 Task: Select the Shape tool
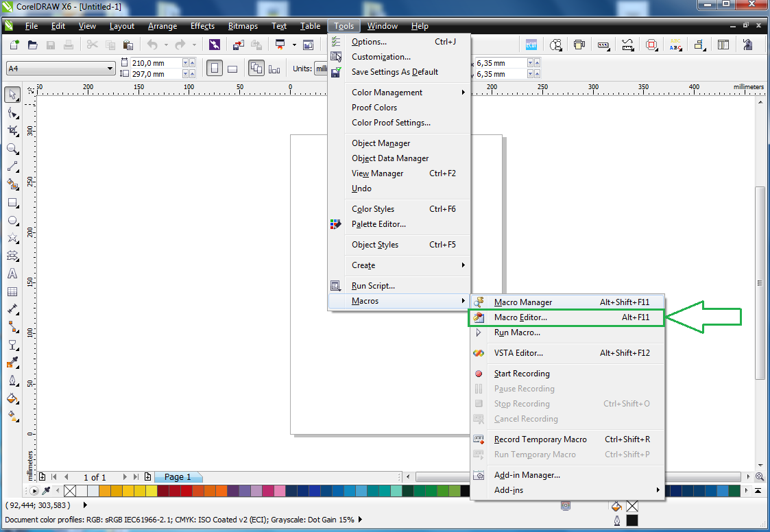tap(13, 112)
